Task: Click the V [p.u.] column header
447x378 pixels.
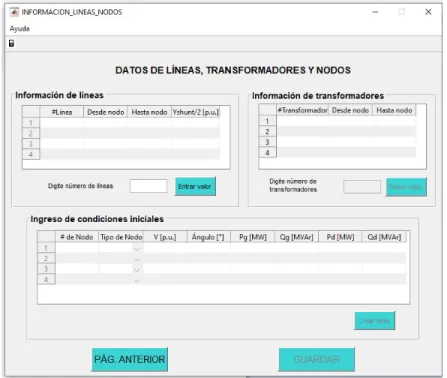Action: pyautogui.click(x=165, y=237)
